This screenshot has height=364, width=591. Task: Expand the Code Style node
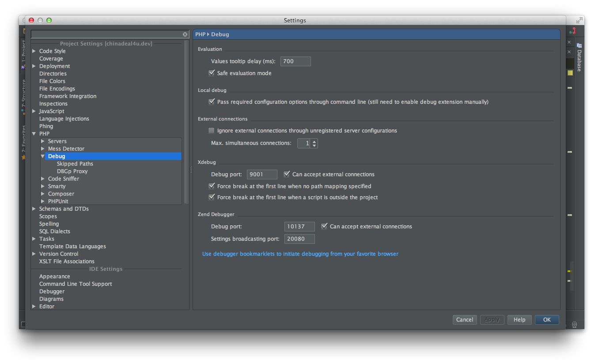[34, 51]
